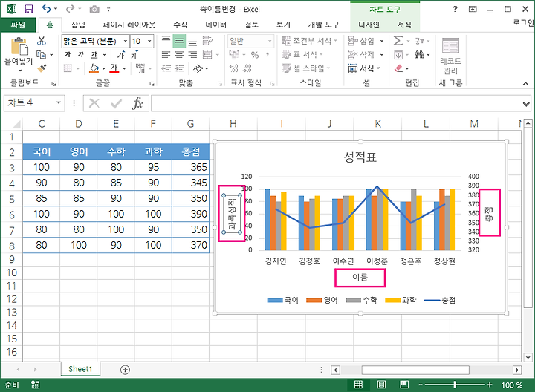Toggle Align Right button
The image size is (535, 392).
point(192,54)
